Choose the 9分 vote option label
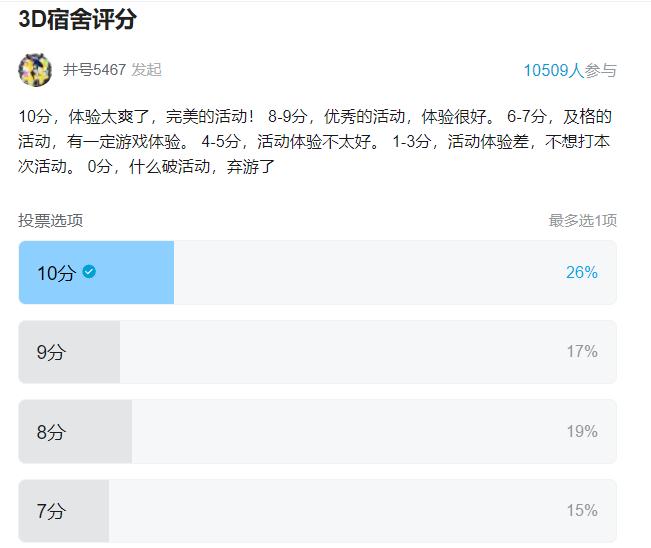The width and height of the screenshot is (651, 548). pos(51,352)
